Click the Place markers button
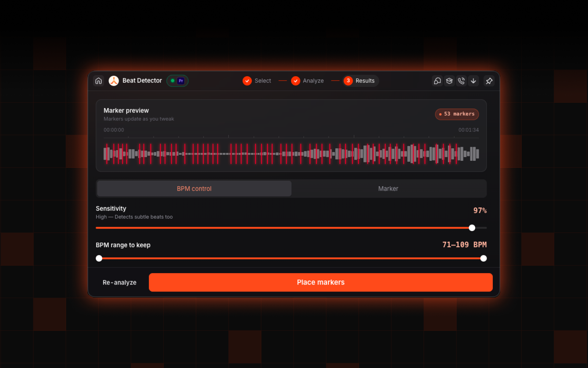 (320, 282)
